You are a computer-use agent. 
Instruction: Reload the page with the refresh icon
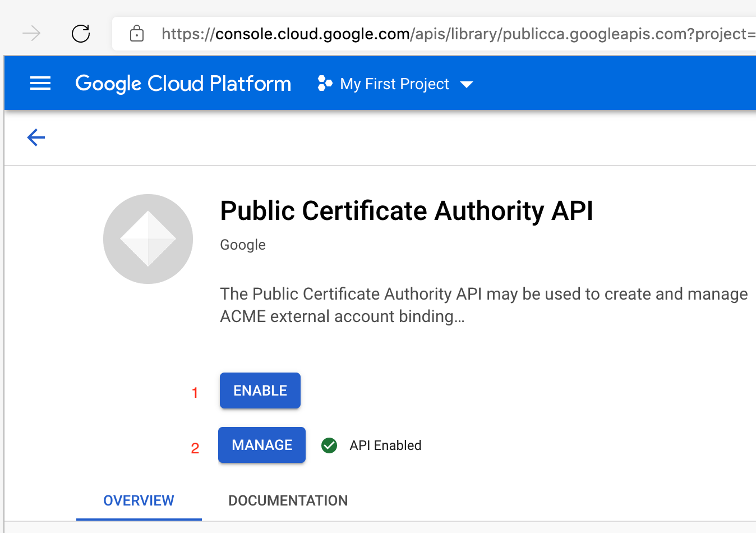point(81,34)
